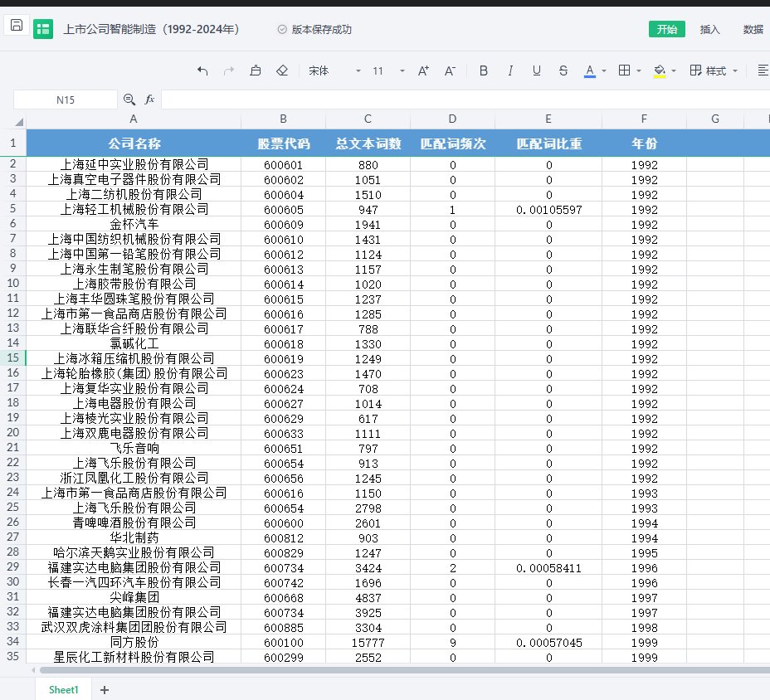Image resolution: width=770 pixels, height=700 pixels.
Task: Select cell 上海延中实业股份有限公司
Action: pos(134,164)
